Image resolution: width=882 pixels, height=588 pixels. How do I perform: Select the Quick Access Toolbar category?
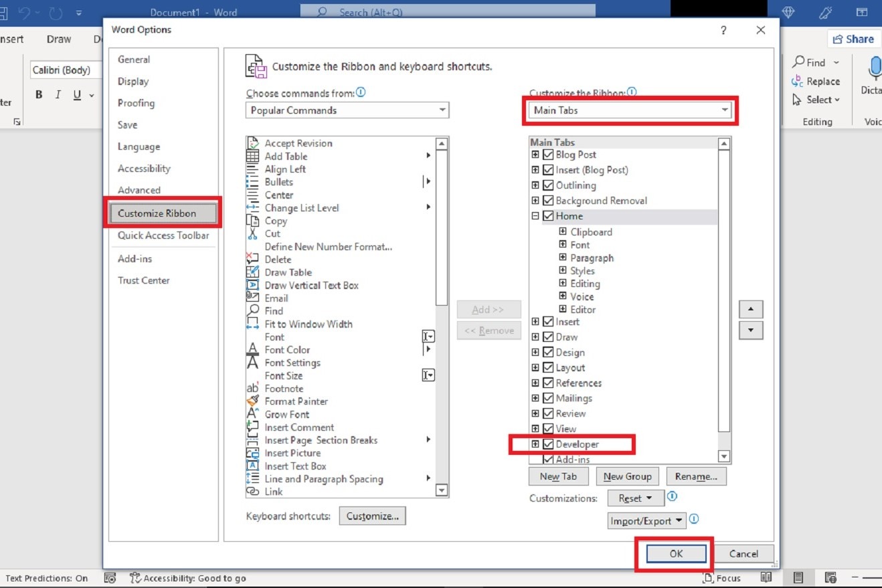tap(163, 235)
